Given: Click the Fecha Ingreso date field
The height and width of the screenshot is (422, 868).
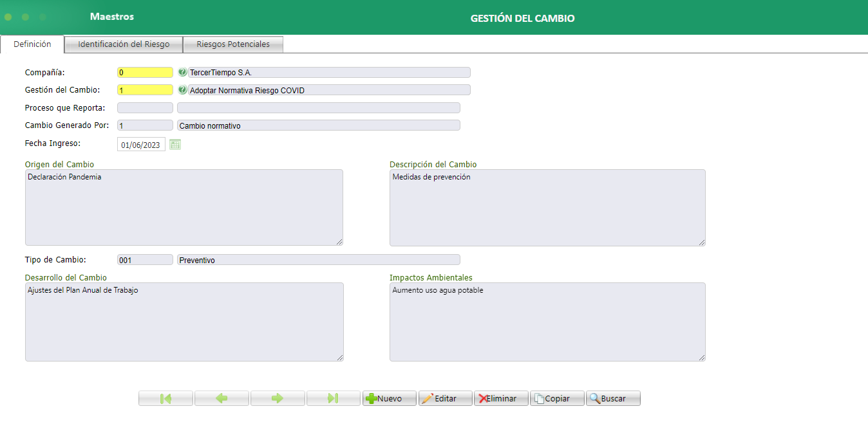Looking at the screenshot, I should click(x=141, y=145).
